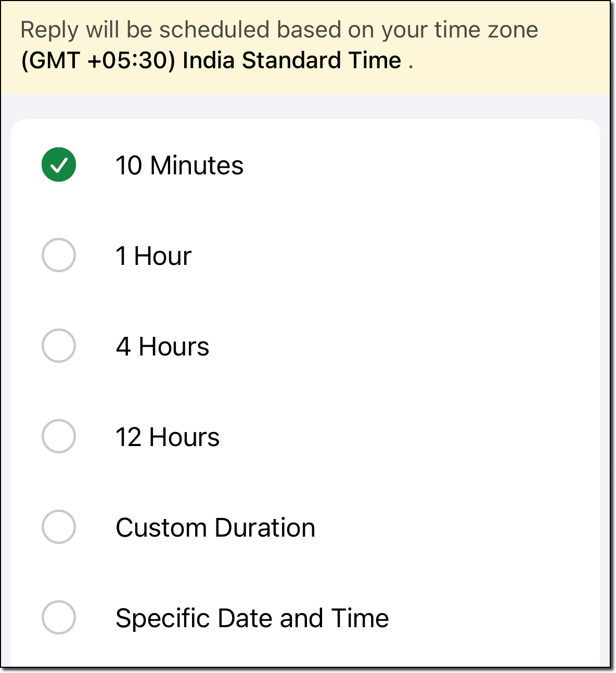Image resolution: width=616 pixels, height=673 pixels.
Task: Pick the Custom Duration radio circle
Action: pos(59,527)
